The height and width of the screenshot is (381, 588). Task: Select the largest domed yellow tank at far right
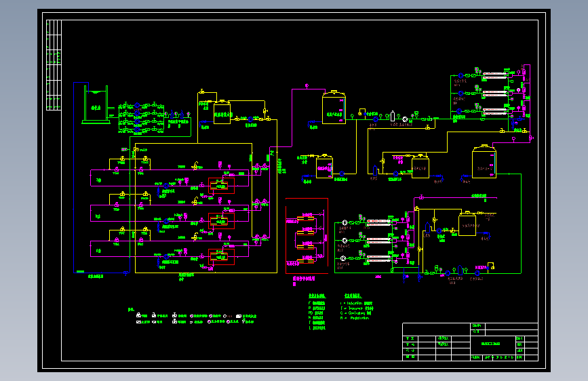tap(484, 161)
